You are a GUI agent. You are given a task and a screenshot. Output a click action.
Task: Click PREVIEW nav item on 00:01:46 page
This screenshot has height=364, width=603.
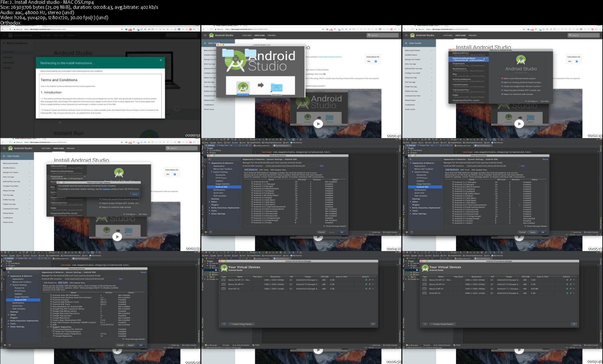click(x=271, y=35)
